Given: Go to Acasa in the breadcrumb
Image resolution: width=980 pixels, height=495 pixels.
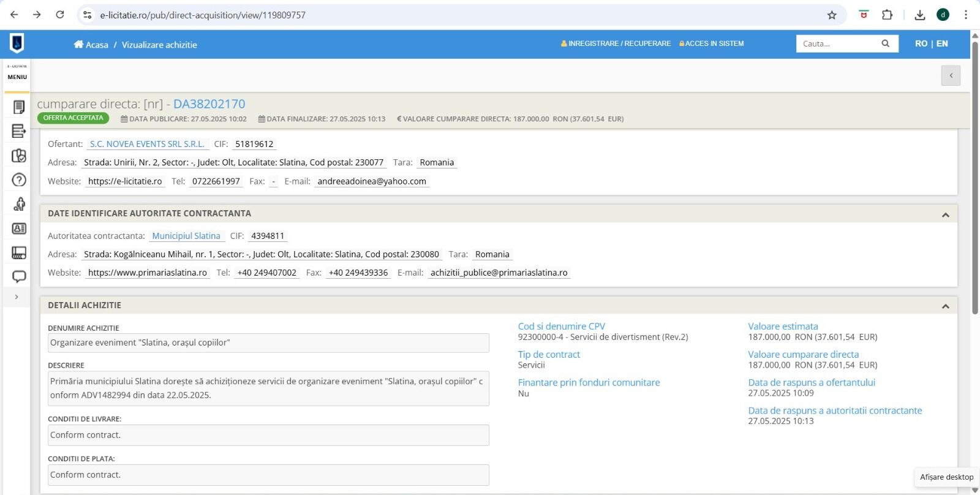Looking at the screenshot, I should (91, 45).
